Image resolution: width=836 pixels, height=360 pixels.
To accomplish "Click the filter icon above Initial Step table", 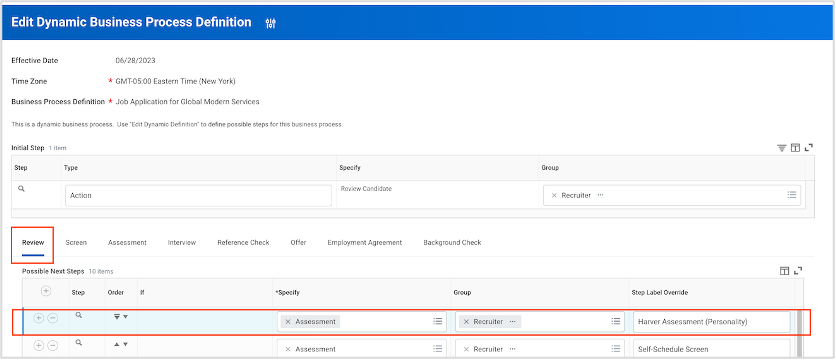I will click(x=782, y=148).
